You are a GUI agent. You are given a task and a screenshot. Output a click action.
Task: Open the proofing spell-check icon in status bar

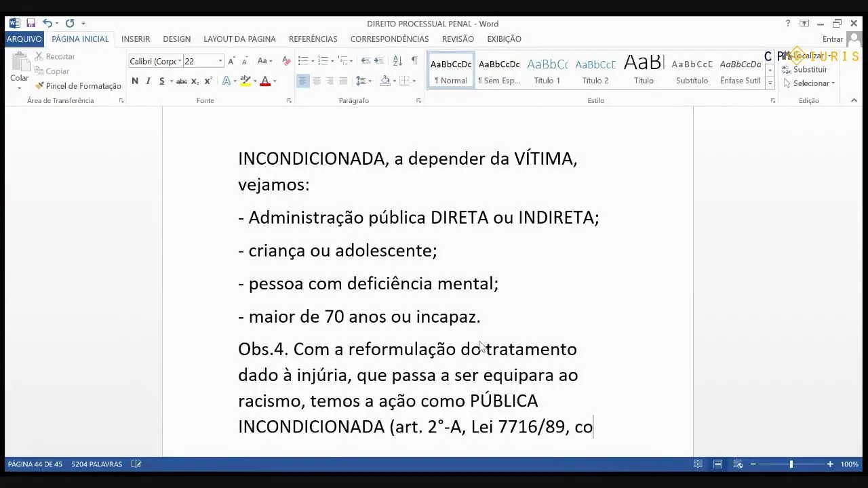tap(136, 464)
